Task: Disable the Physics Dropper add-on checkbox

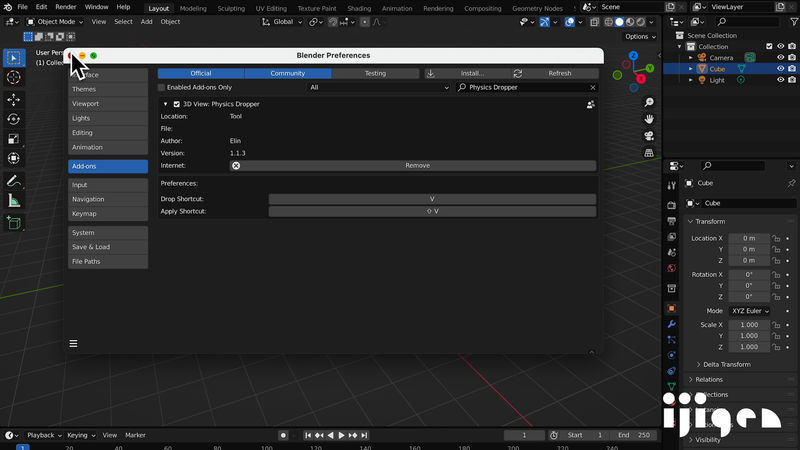Action: point(177,104)
